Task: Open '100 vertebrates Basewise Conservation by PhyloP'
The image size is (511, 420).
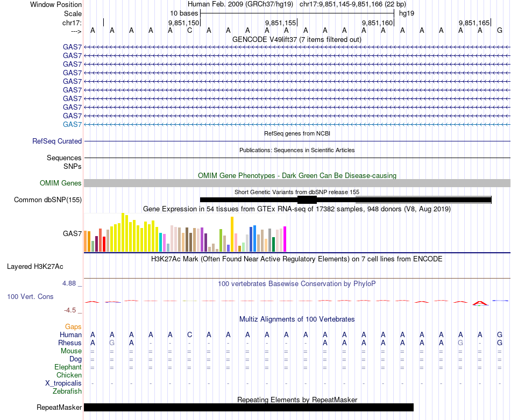Action: click(x=297, y=284)
